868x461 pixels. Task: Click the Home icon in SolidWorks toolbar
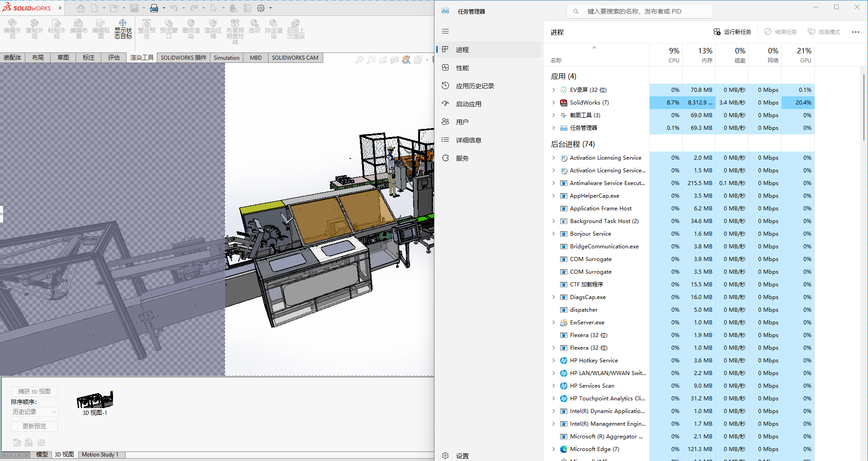coord(80,8)
